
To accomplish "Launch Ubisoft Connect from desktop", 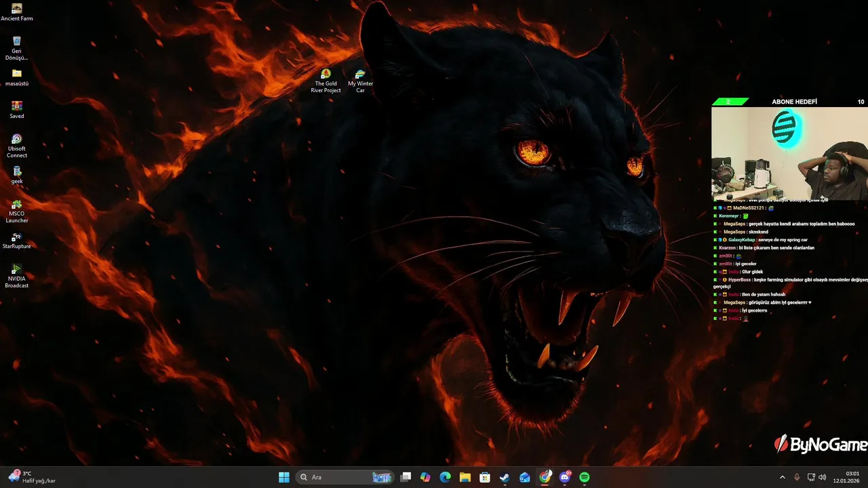I will tap(17, 146).
